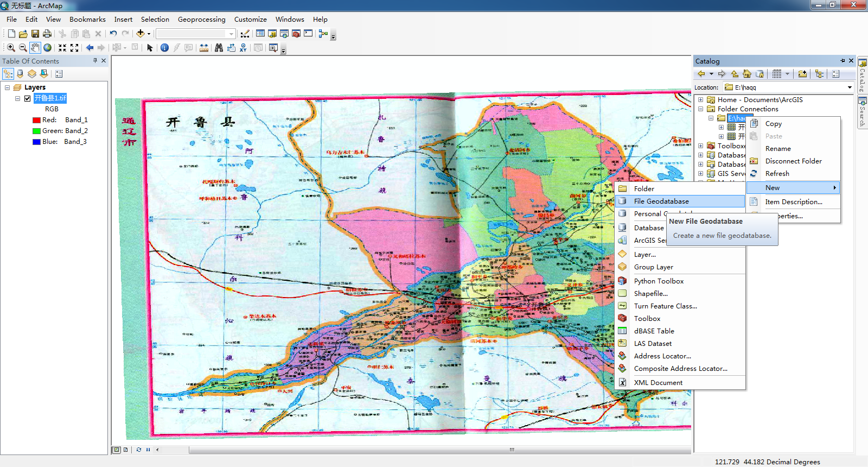Screen dimensions: 868x467
Task: Click the Search side tab
Action: [862, 112]
